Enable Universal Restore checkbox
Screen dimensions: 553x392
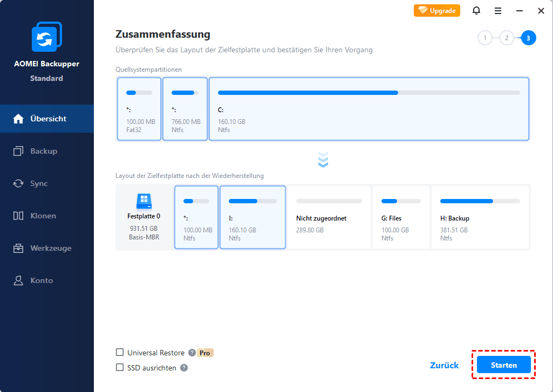[120, 353]
